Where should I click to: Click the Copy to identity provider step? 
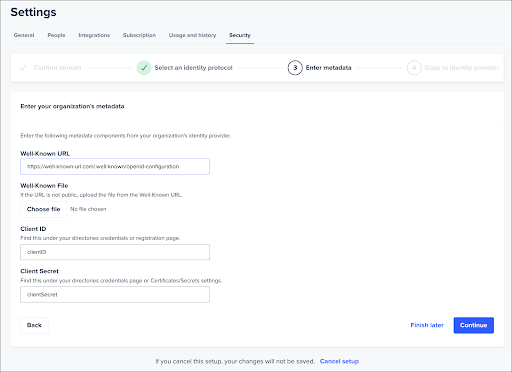coord(462,68)
